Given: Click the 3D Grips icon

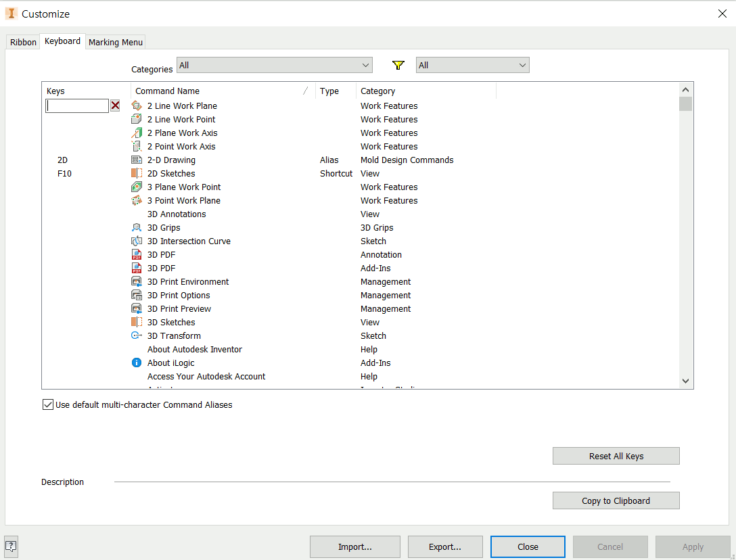Looking at the screenshot, I should pyautogui.click(x=136, y=228).
